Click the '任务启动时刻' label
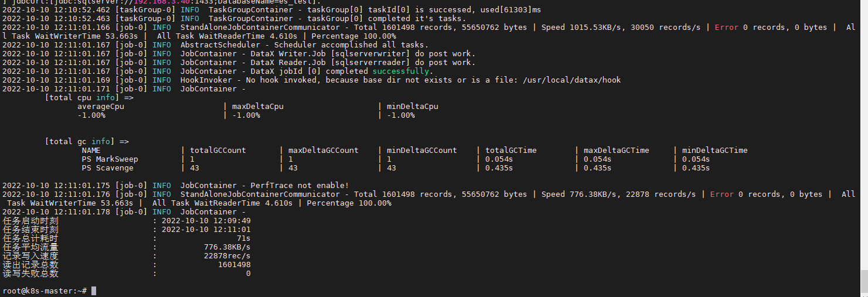This screenshot has width=868, height=297. click(30, 221)
